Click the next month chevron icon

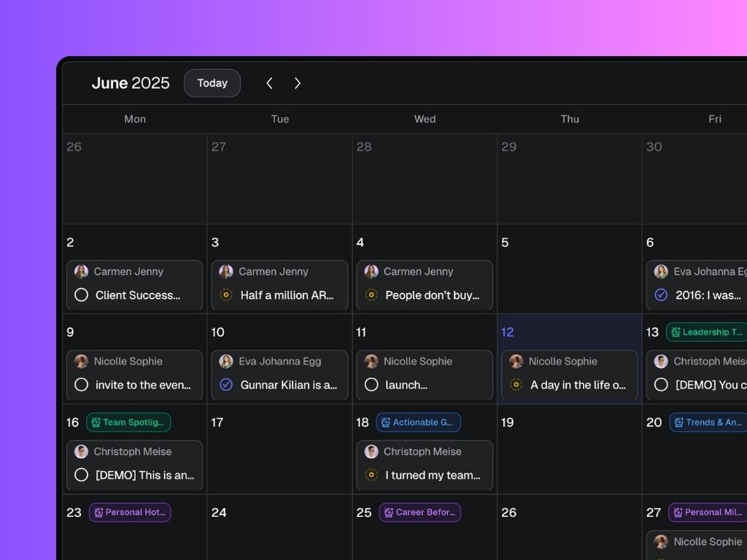pos(297,83)
